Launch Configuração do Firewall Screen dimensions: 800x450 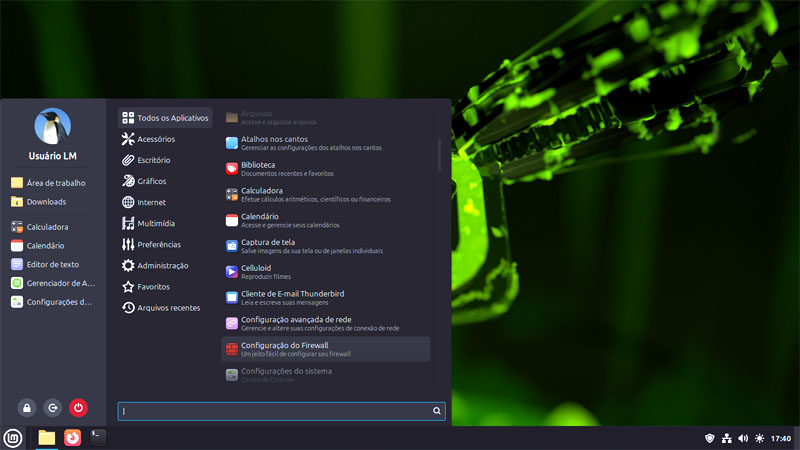pyautogui.click(x=326, y=349)
